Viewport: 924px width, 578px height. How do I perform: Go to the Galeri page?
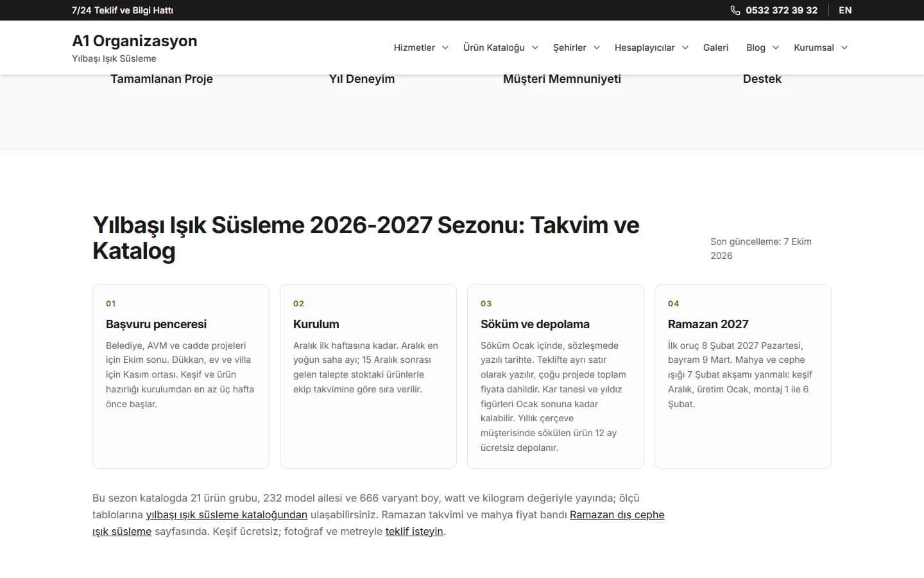tap(715, 48)
